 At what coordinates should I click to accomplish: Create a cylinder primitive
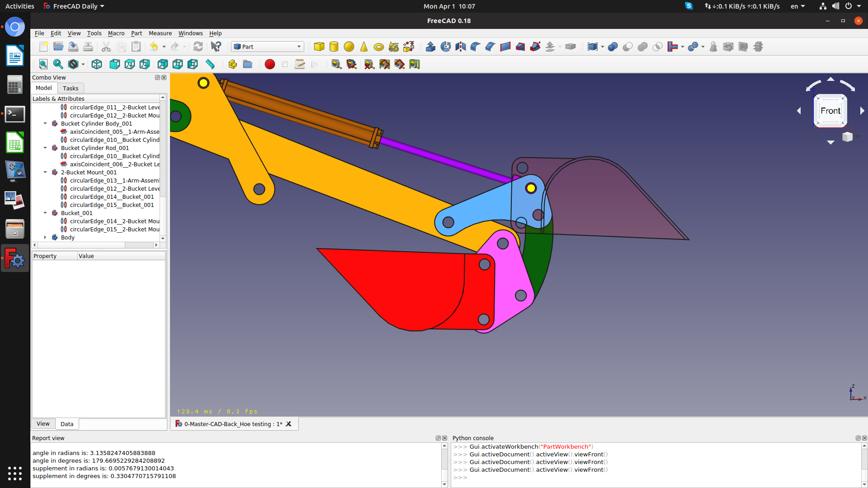click(x=334, y=47)
